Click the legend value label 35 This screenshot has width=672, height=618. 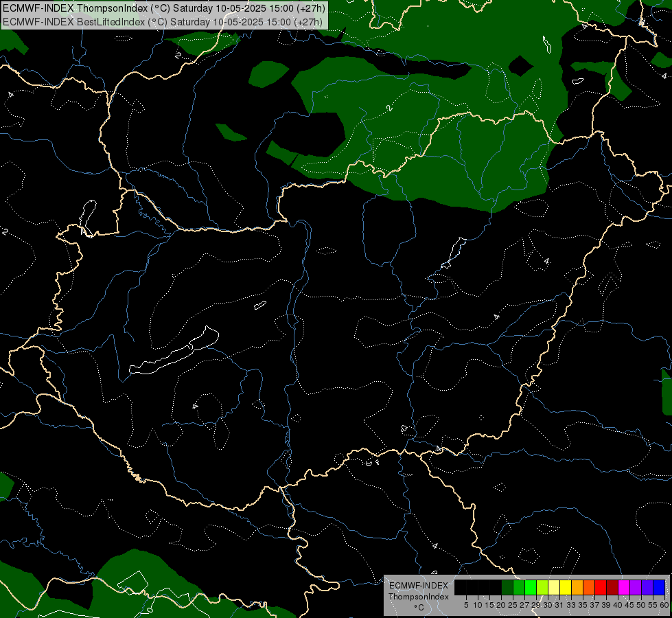(583, 605)
